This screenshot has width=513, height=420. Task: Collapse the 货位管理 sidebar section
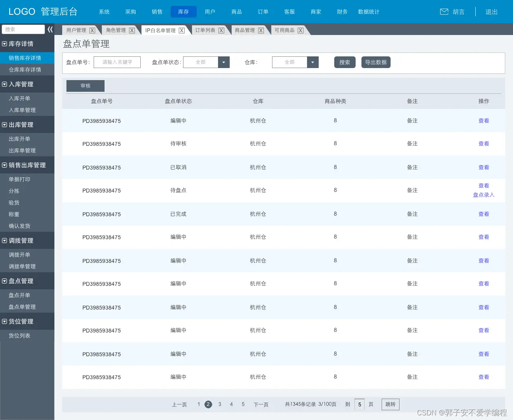(x=5, y=322)
